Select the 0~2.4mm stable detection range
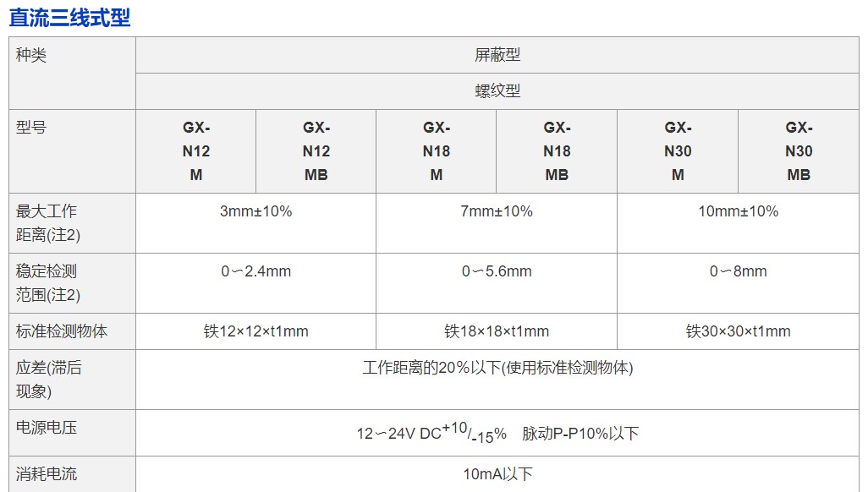868x492 pixels. pos(255,271)
